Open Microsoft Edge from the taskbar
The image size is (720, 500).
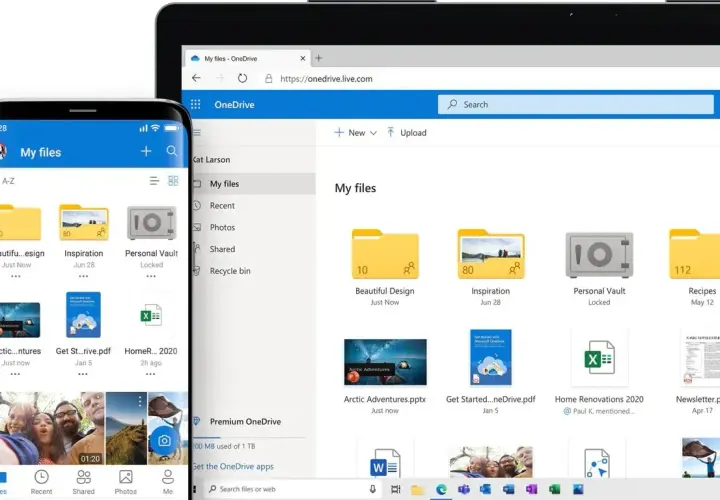point(441,489)
